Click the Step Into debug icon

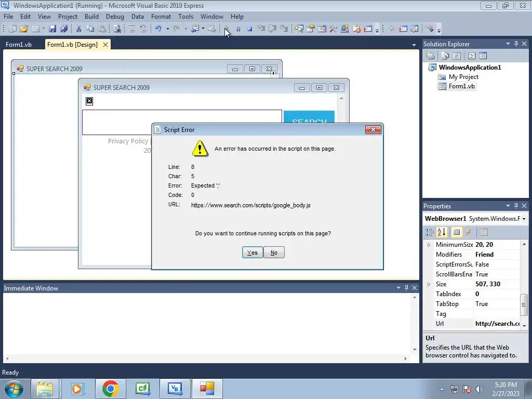coord(261,29)
